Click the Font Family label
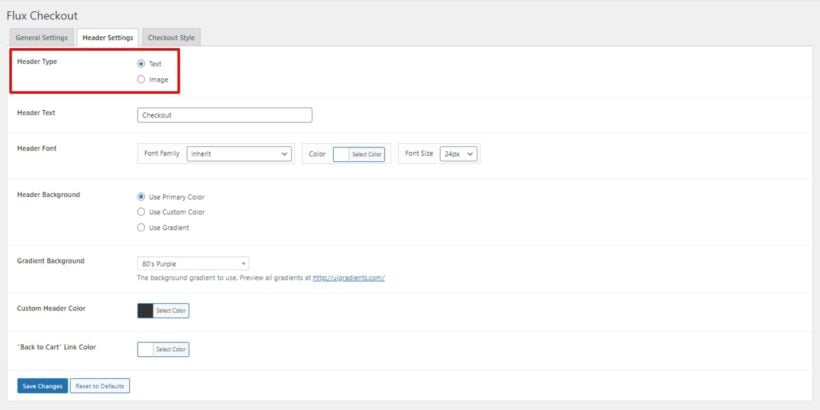Viewport: 820px width, 410px height. (x=162, y=154)
